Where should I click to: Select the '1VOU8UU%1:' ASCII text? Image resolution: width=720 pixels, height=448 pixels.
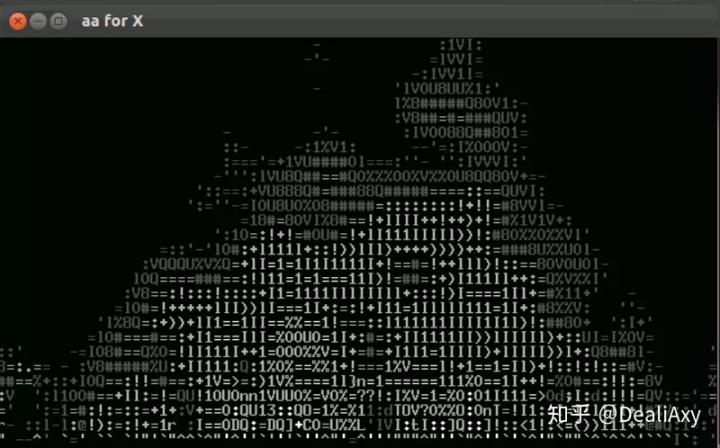coord(448,89)
